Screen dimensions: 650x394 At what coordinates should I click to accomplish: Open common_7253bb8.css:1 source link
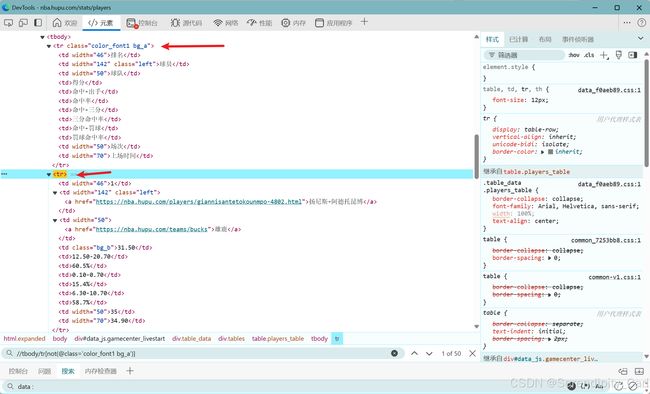[606, 240]
